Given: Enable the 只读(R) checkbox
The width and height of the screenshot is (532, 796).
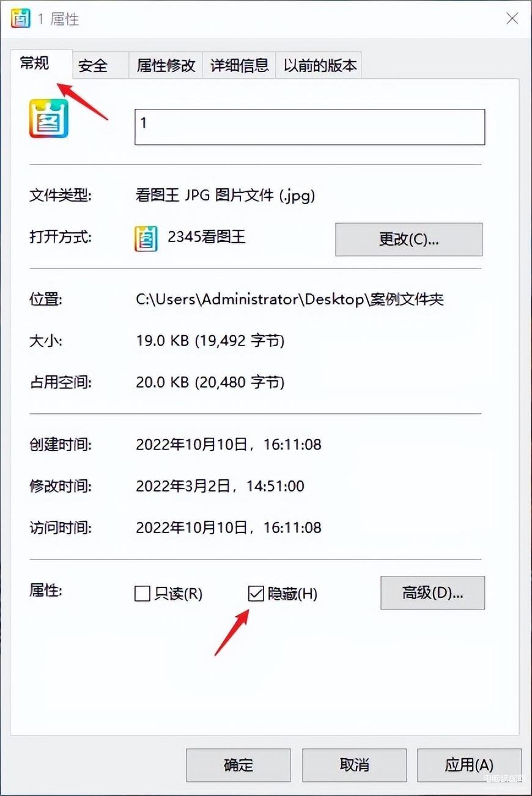Looking at the screenshot, I should 142,593.
